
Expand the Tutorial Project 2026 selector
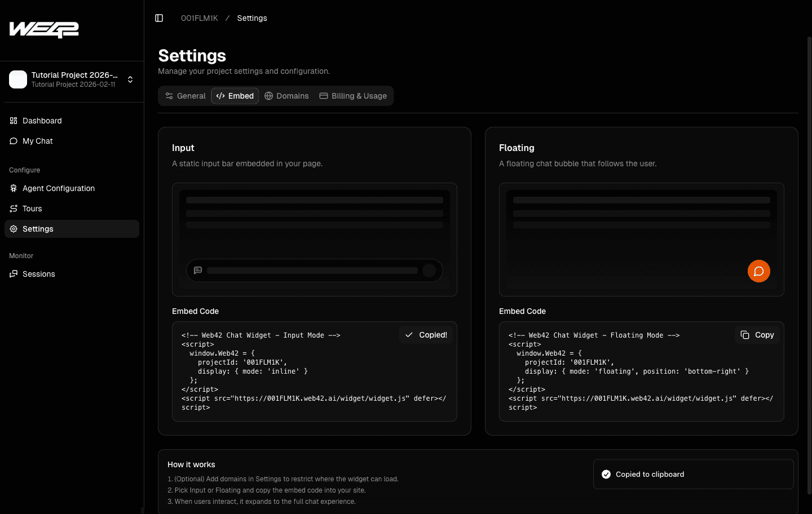click(68, 79)
